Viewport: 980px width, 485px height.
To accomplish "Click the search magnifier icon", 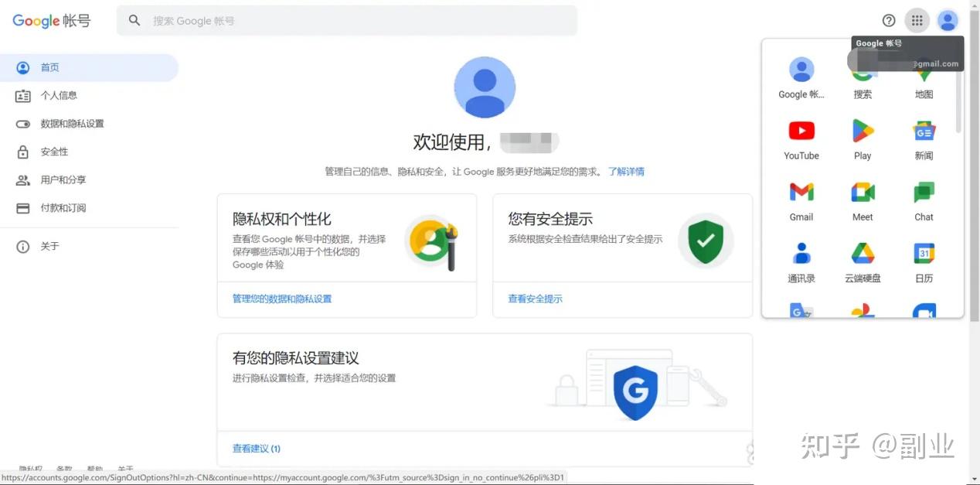I will [134, 21].
